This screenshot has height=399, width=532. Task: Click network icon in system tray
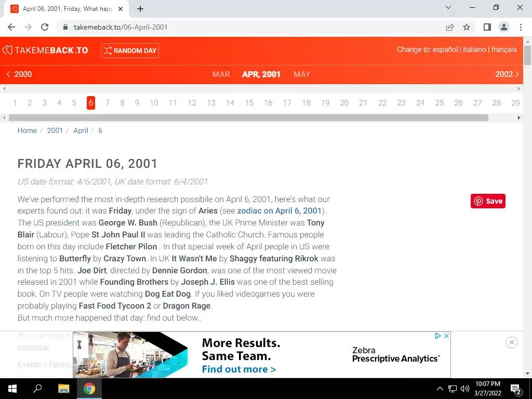[453, 389]
